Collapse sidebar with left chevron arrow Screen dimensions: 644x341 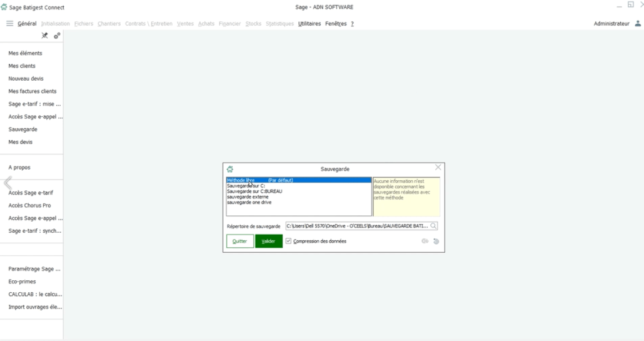8,183
